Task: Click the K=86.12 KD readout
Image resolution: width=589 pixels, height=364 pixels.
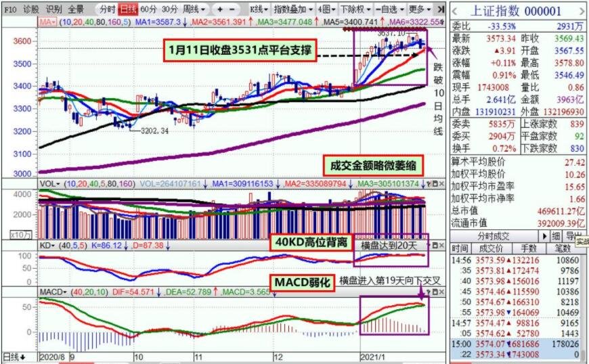Action: pyautogui.click(x=107, y=246)
